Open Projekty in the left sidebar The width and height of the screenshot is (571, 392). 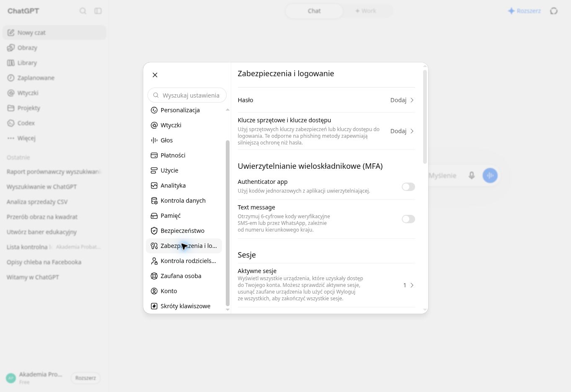pyautogui.click(x=54, y=108)
